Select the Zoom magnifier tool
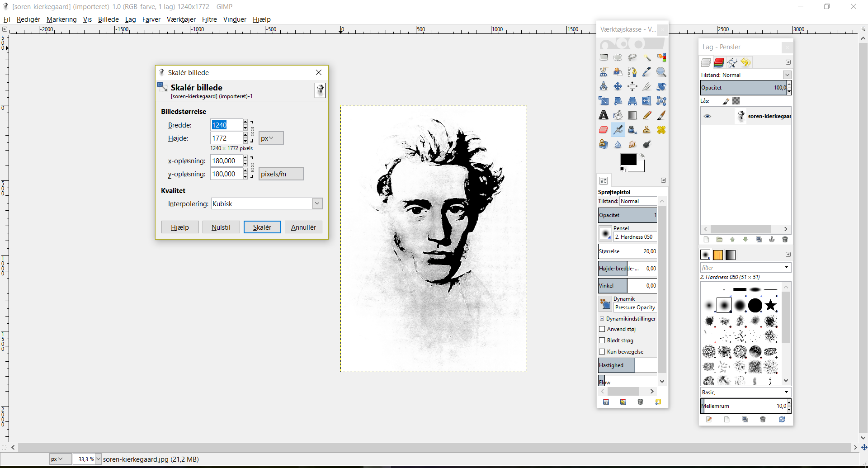The width and height of the screenshot is (868, 468). click(x=661, y=72)
